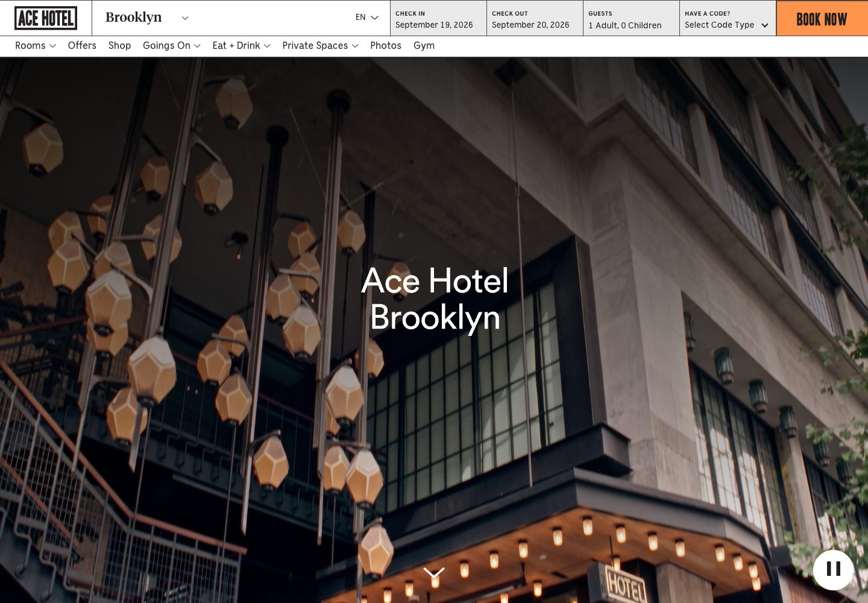The height and width of the screenshot is (603, 868).
Task: Open the Brooklyn location dropdown
Action: [x=147, y=17]
